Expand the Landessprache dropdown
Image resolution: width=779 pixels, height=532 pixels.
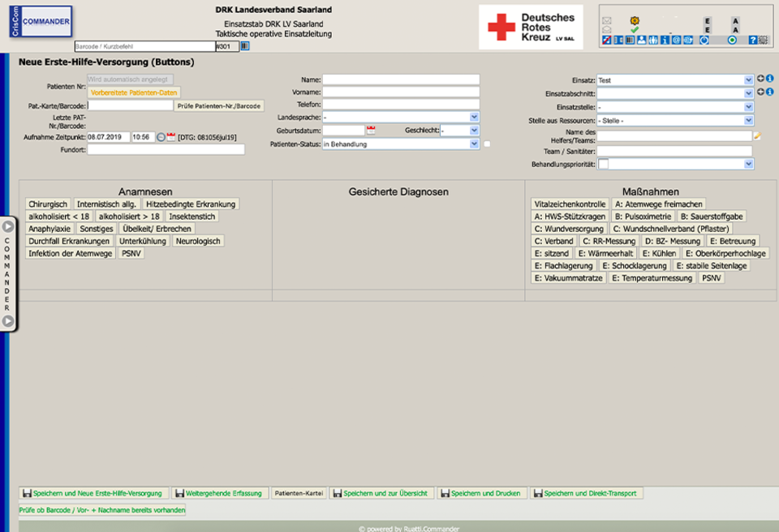click(x=474, y=118)
